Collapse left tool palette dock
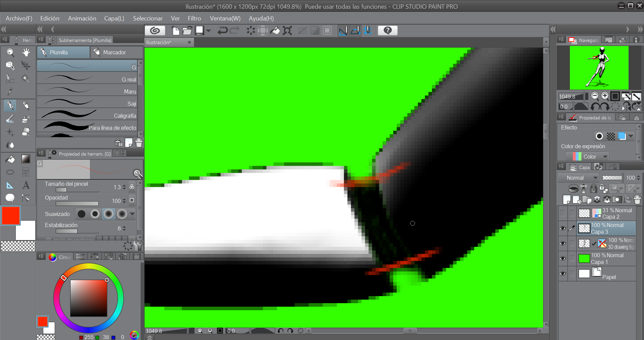Viewport: 644px width, 340px height. [x=4, y=29]
